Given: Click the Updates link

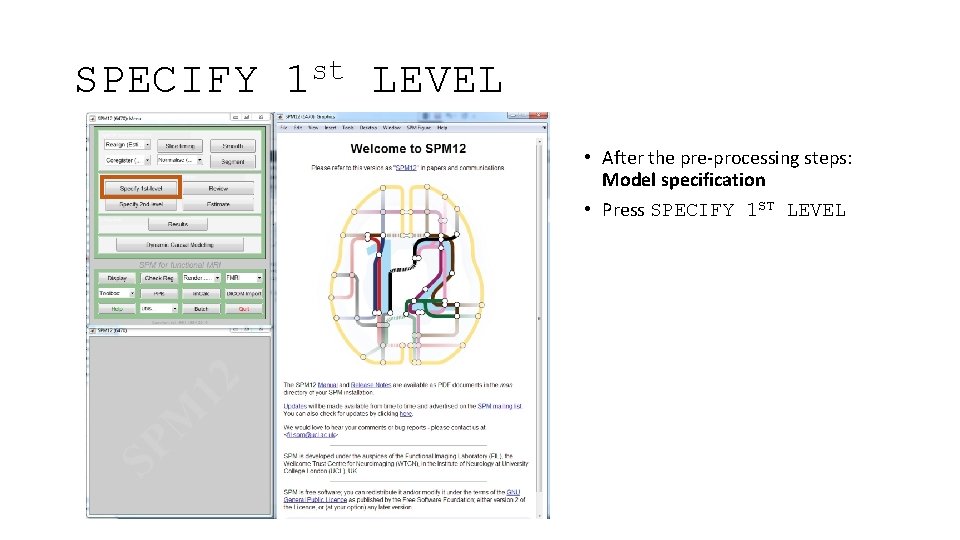Looking at the screenshot, I should [x=294, y=407].
